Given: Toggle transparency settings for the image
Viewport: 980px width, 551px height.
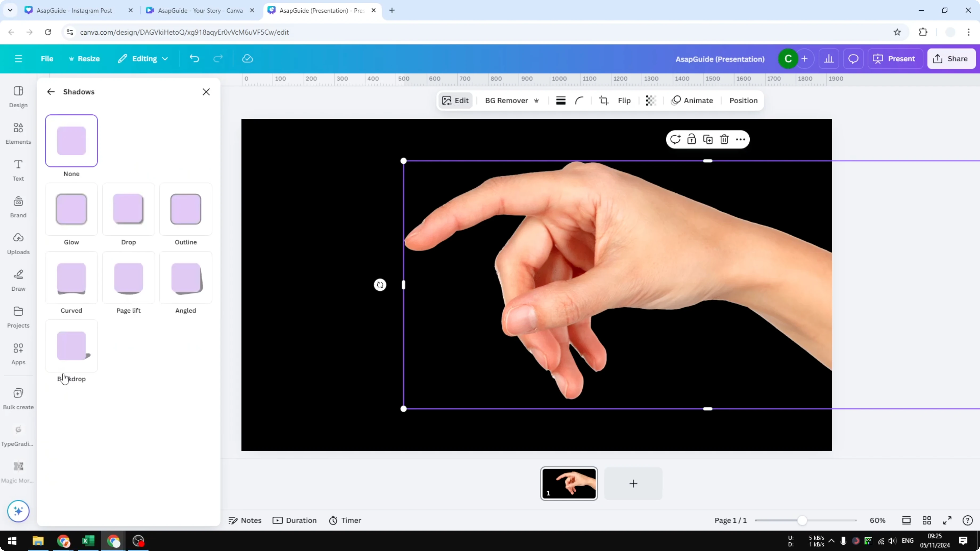Looking at the screenshot, I should [651, 100].
